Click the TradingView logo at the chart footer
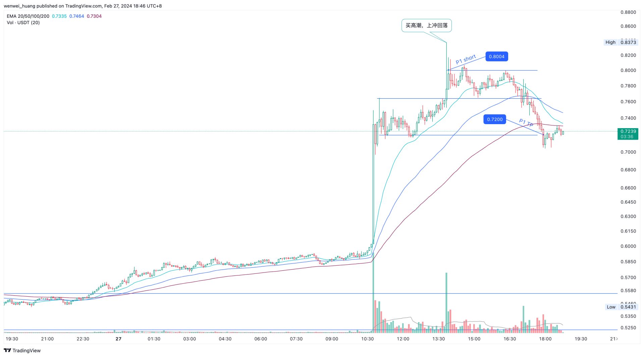Viewport: 644px width, 357px height. [22, 350]
